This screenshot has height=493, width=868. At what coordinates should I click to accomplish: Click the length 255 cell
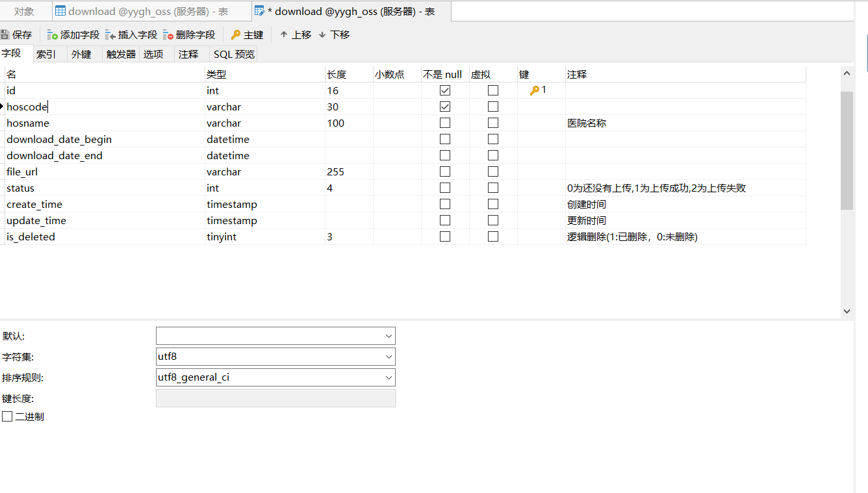click(x=349, y=171)
